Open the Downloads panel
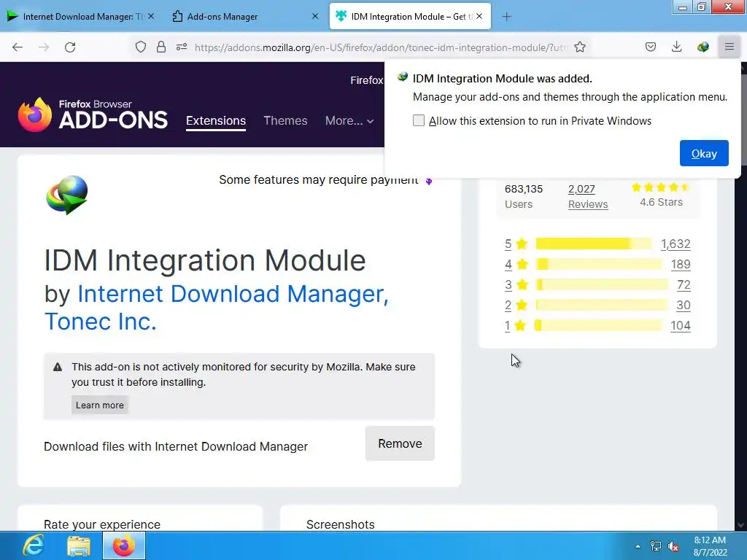The width and height of the screenshot is (747, 560). click(x=676, y=47)
